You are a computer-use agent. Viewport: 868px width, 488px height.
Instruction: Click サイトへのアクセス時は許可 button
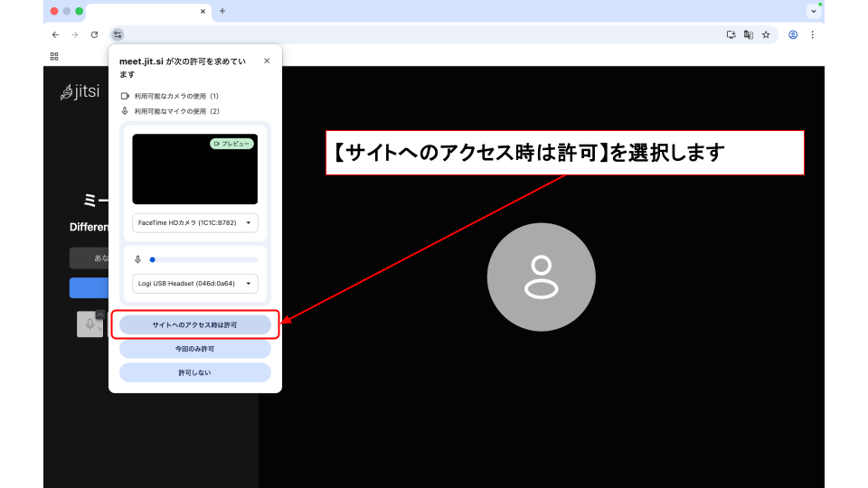(194, 324)
